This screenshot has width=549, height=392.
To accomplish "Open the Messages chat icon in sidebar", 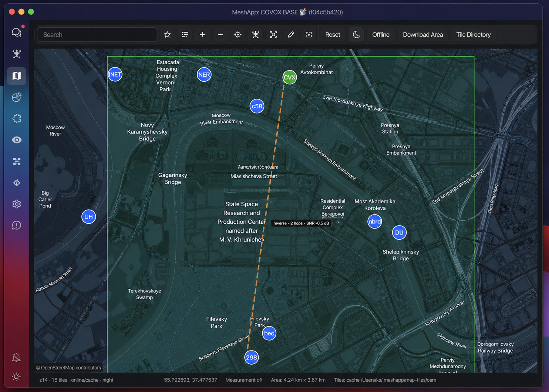I will 17,33.
